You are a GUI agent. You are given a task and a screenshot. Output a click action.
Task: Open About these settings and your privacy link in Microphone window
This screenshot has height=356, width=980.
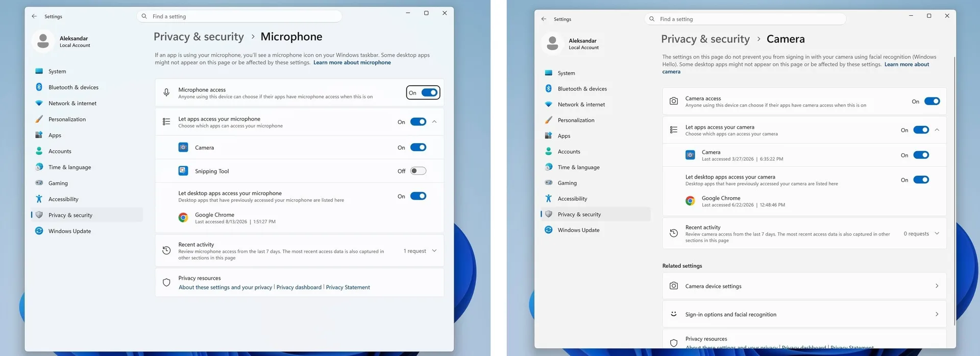[225, 287]
